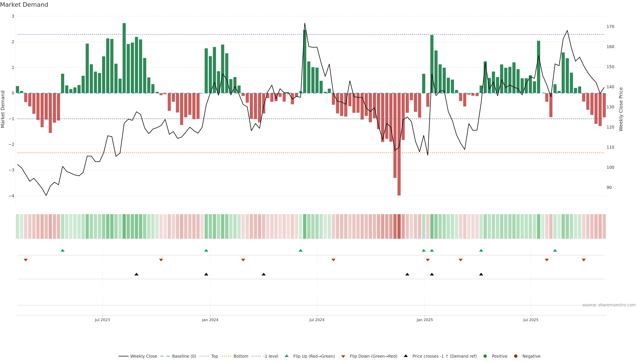Click the first black price-cross triangle marker
This screenshot has height=362, width=644.
137,274
